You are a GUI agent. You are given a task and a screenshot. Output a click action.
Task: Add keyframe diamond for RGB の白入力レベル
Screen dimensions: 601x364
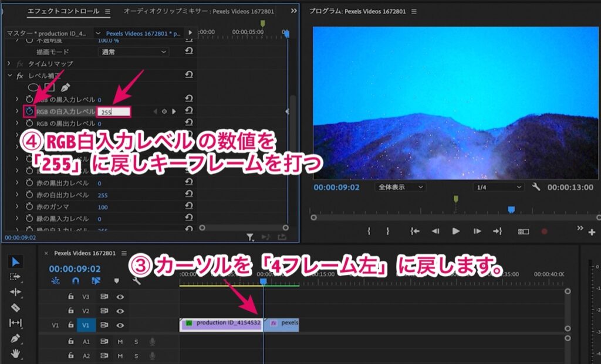pyautogui.click(x=164, y=111)
